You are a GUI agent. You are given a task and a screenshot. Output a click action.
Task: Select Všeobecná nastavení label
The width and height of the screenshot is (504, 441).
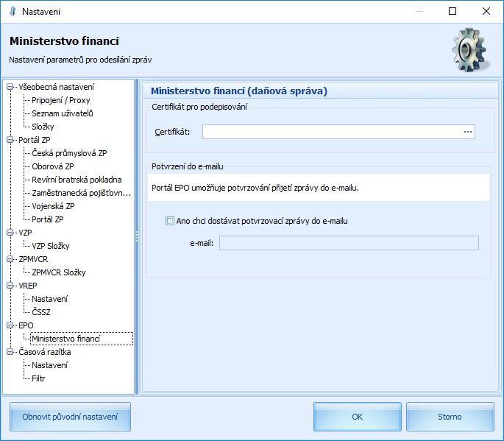coord(56,87)
